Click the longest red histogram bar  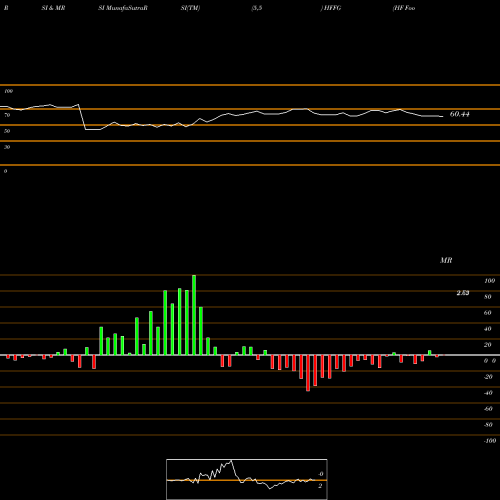[308, 373]
